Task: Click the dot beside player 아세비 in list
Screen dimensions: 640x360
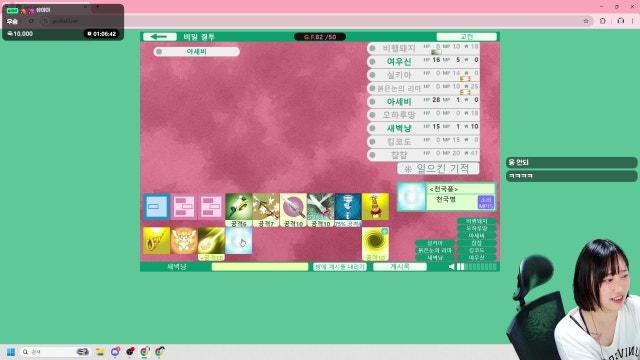Action: coord(372,102)
